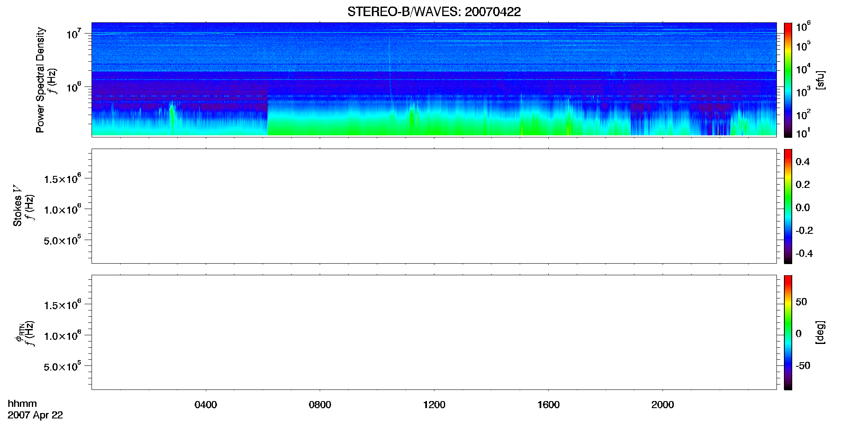This screenshot has width=868, height=447.
Task: Click the "[deg]" colorbar unit label
Action: click(x=820, y=332)
